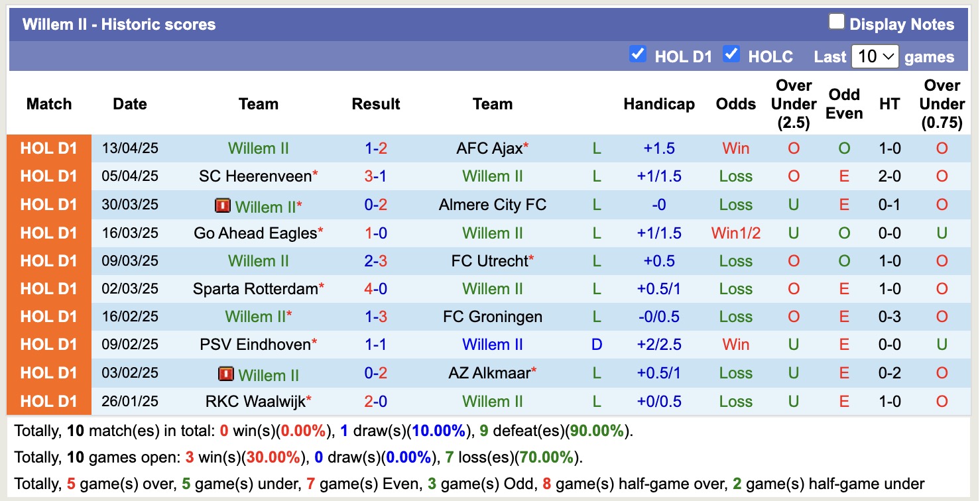
Task: Select the HOL D1 badge on the RKC Waalwijk row
Action: pyautogui.click(x=49, y=400)
